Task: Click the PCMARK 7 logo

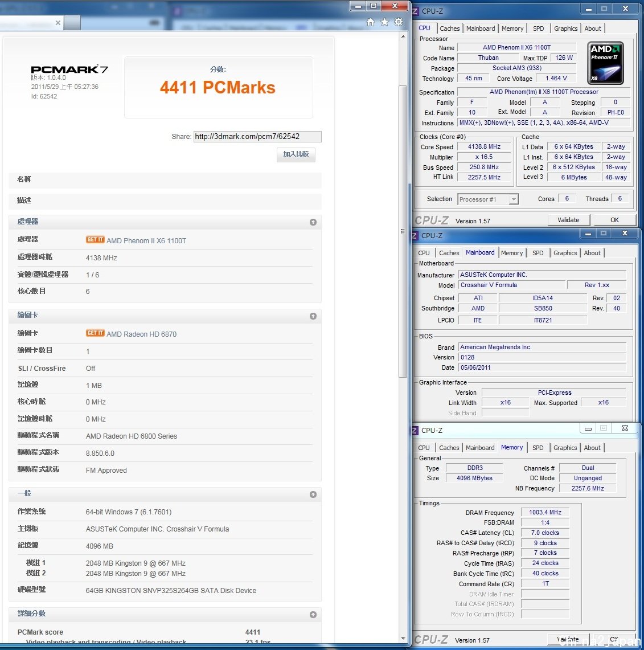Action: pos(69,69)
